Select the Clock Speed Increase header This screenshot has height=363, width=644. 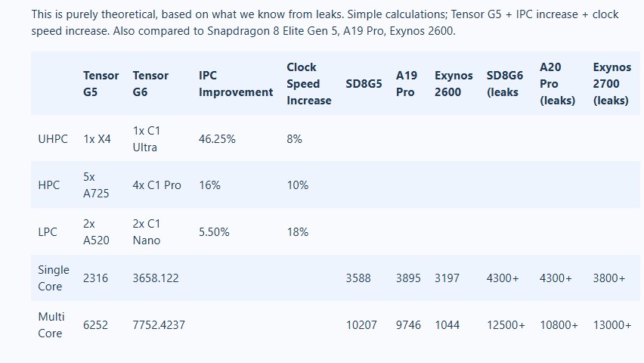point(308,83)
